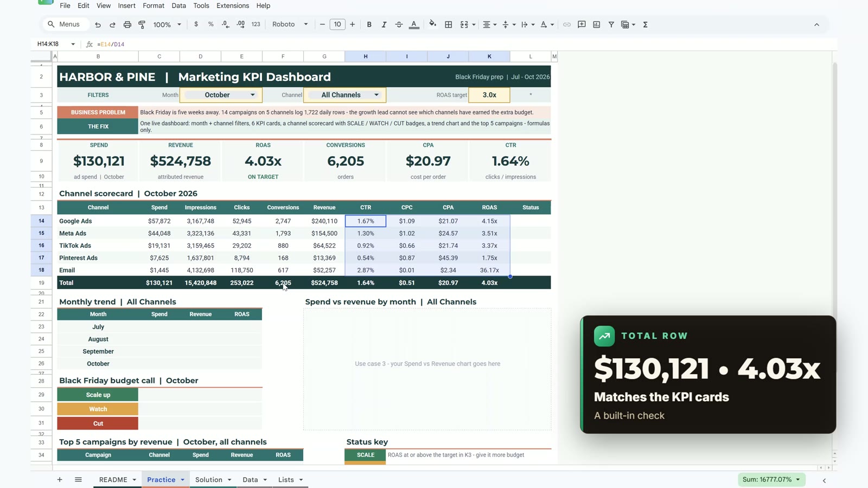
Task: Format as percent icon
Action: [211, 24]
